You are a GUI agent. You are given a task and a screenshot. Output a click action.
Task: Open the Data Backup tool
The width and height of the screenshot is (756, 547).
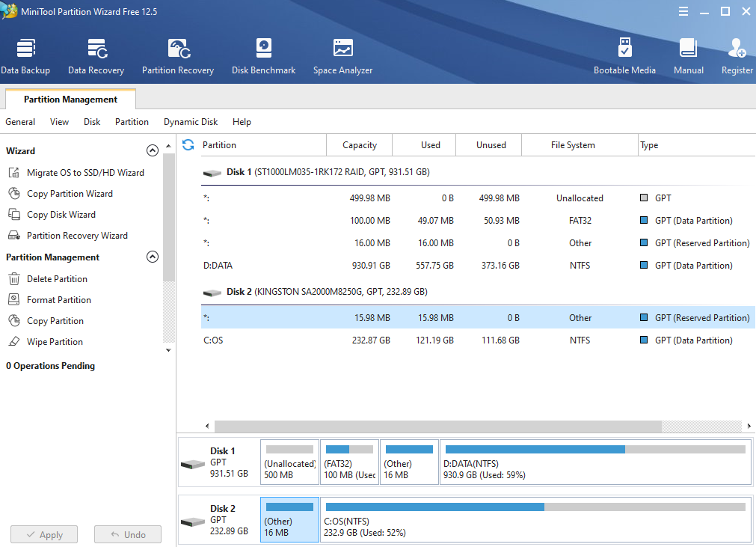click(25, 56)
